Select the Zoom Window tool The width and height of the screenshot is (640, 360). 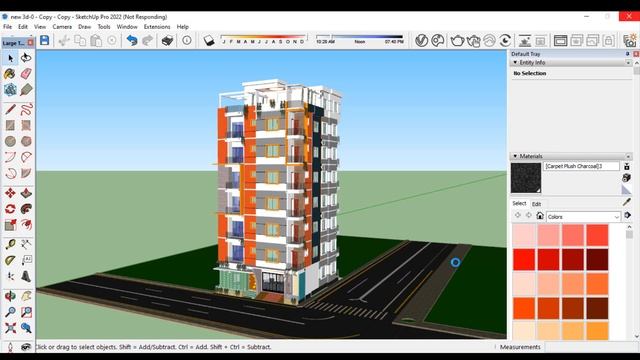click(26, 312)
